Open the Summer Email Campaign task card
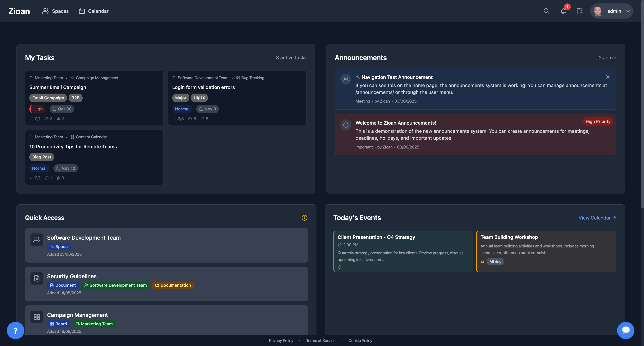This screenshot has height=346, width=644. (58, 87)
